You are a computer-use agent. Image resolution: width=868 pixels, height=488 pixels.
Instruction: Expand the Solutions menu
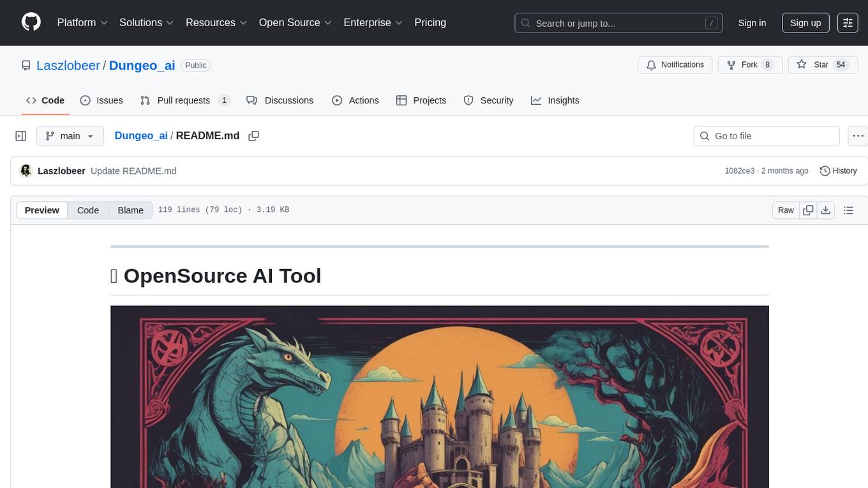click(147, 22)
